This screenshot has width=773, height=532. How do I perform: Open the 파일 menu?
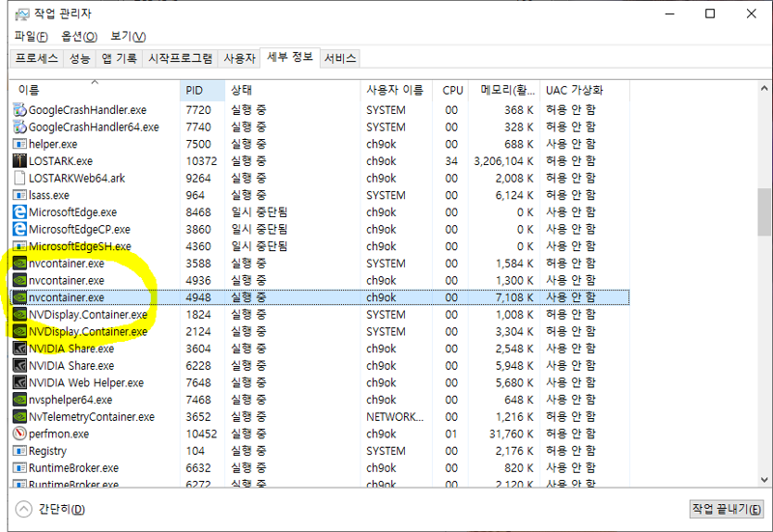pos(31,37)
